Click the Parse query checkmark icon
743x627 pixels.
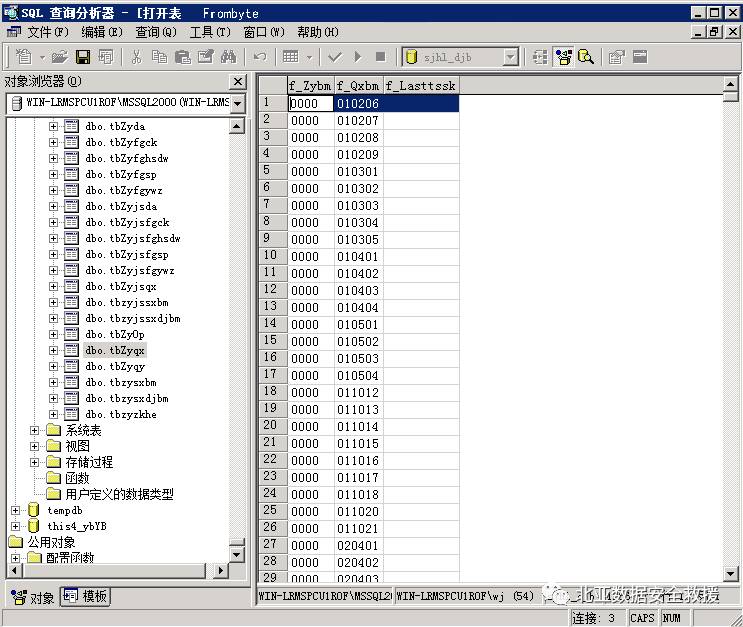pos(335,57)
